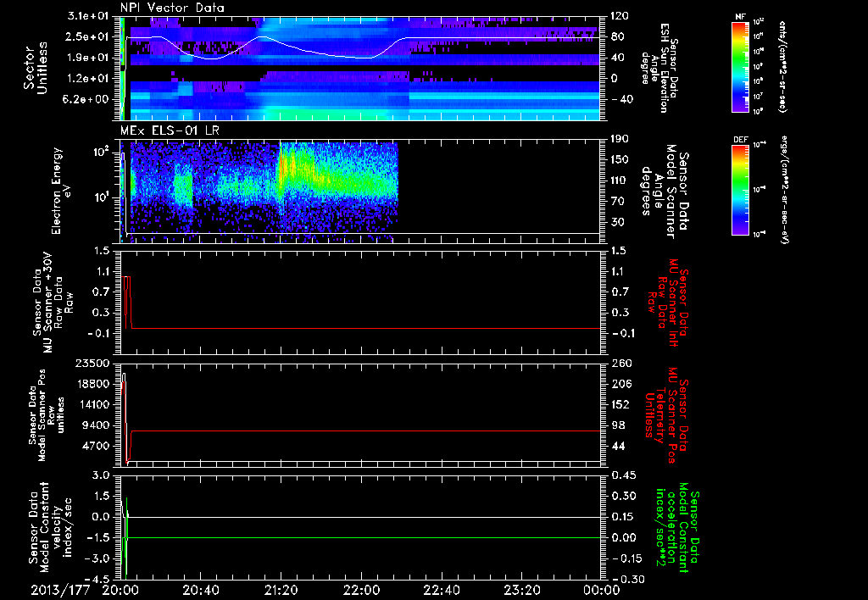Click the green horizontal acceleration line
Viewport: 868px width, 600px height.
(364, 537)
